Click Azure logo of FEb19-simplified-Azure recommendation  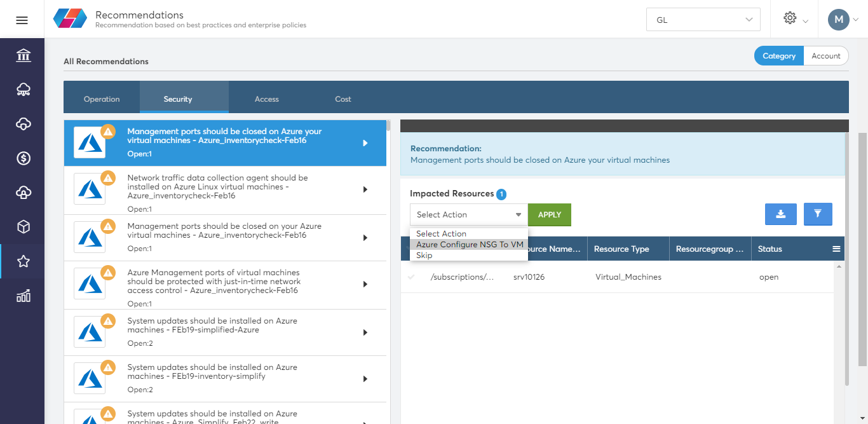point(90,332)
